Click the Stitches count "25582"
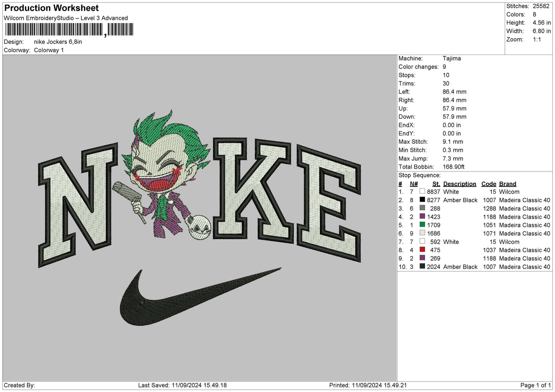Image resolution: width=555 pixels, height=392 pixels. [541, 6]
